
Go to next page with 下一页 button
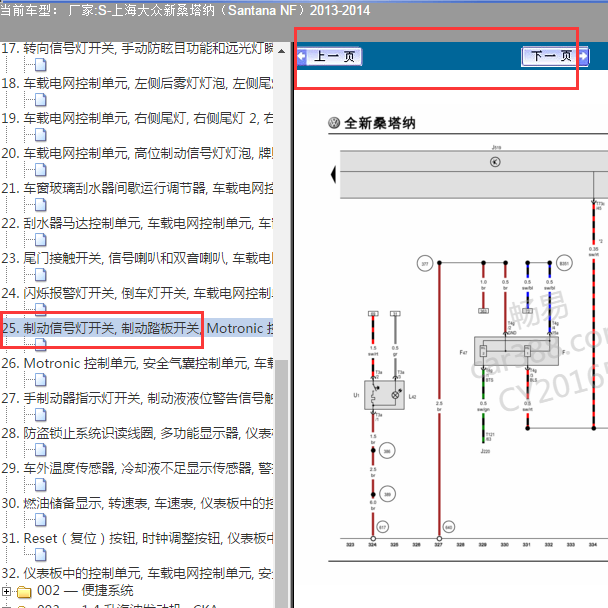coord(555,57)
